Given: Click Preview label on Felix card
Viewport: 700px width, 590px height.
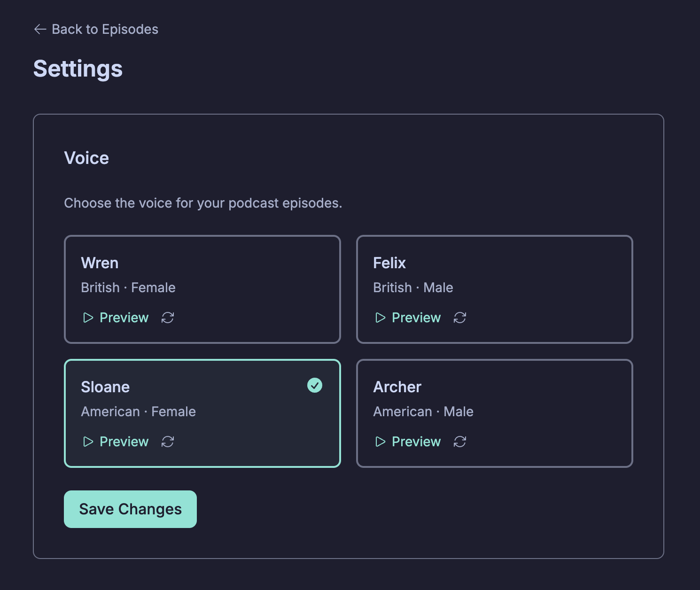Looking at the screenshot, I should pyautogui.click(x=416, y=318).
